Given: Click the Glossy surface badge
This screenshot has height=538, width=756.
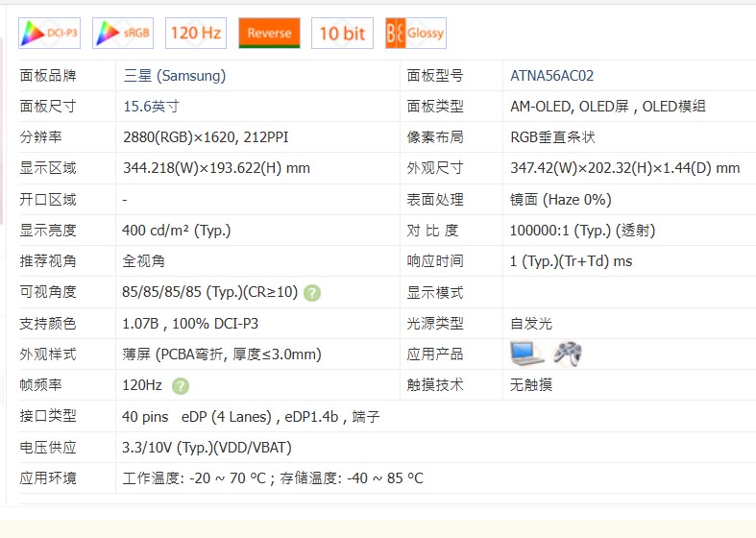Looking at the screenshot, I should click(x=415, y=33).
